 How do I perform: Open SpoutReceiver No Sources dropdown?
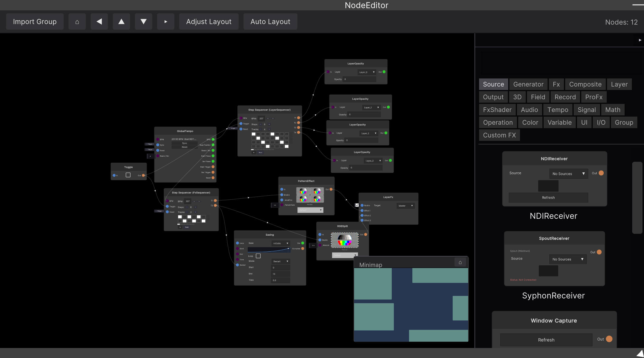(x=568, y=259)
